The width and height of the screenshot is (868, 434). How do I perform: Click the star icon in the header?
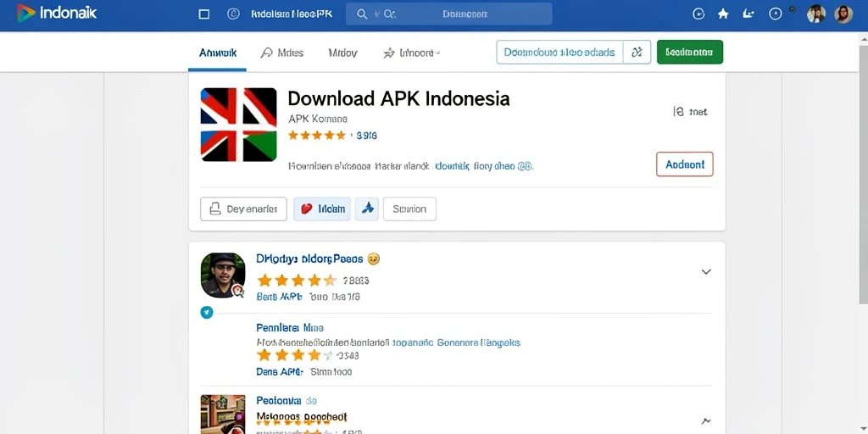coord(723,14)
